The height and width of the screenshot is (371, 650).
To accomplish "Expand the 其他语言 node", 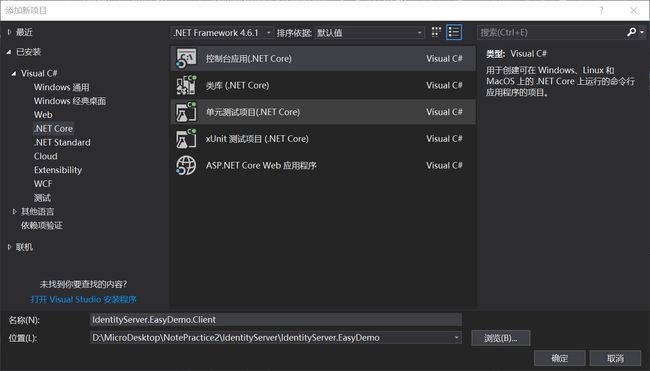I will click(x=14, y=211).
